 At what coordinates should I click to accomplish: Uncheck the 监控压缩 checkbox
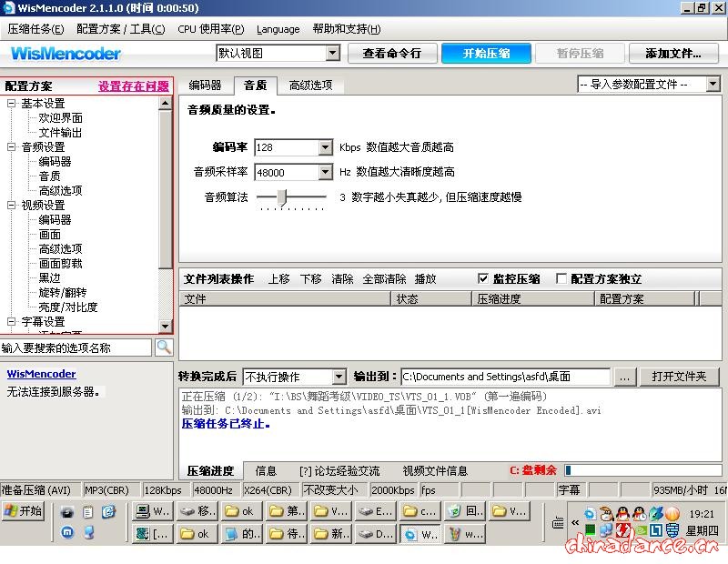coord(484,278)
